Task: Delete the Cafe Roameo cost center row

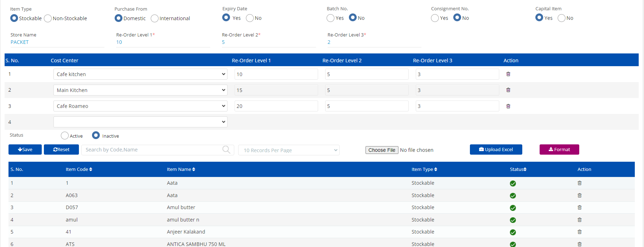Action: click(508, 106)
